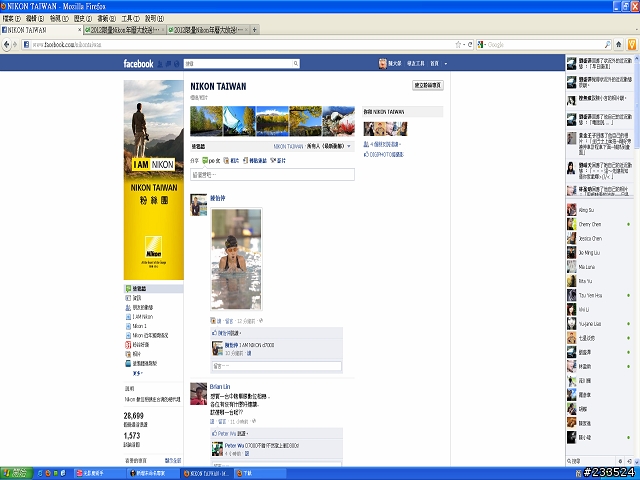640x480 pixels.
Task: Close the NIKON TAIWAN browser tab
Action: [x=80, y=30]
